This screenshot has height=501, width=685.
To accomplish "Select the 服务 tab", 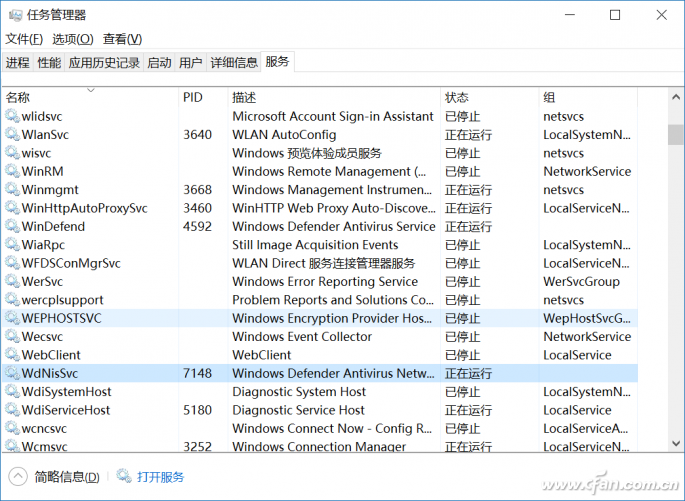I will tap(277, 62).
